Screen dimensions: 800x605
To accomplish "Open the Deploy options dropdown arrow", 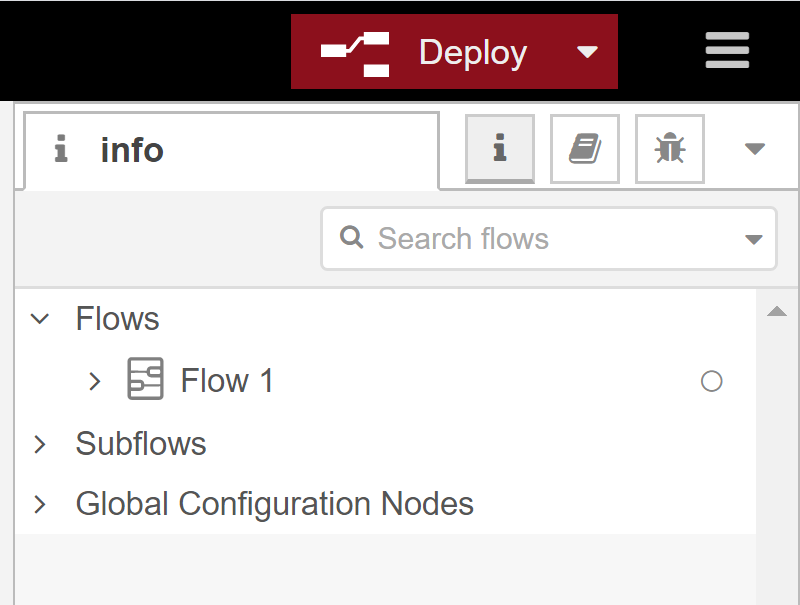I will click(587, 52).
